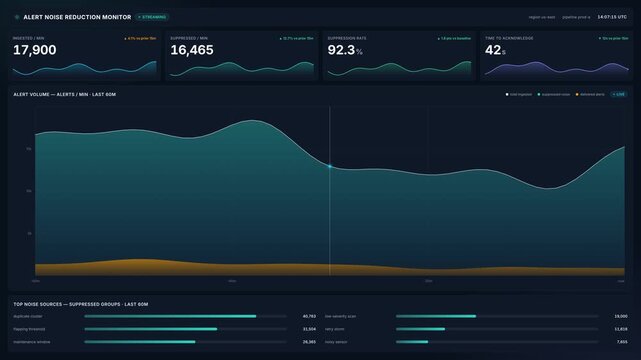Click the flapping threshold progress bar
The image size is (641, 360).
point(186,329)
